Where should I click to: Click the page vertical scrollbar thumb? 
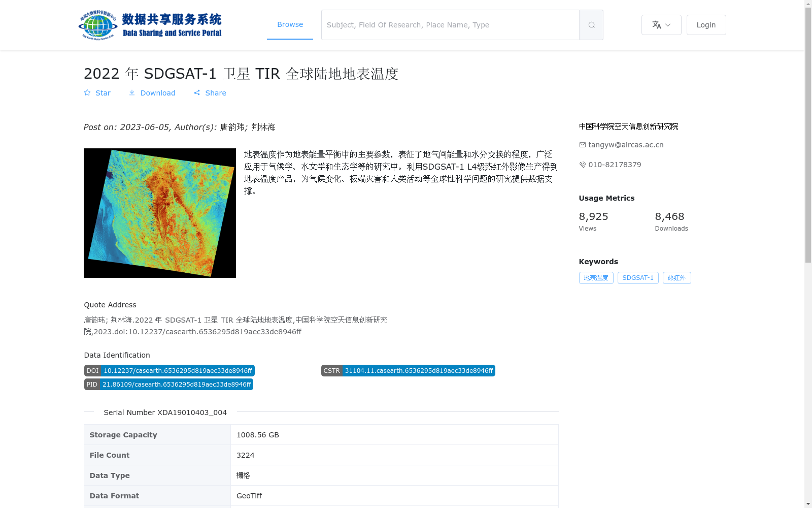(808, 135)
